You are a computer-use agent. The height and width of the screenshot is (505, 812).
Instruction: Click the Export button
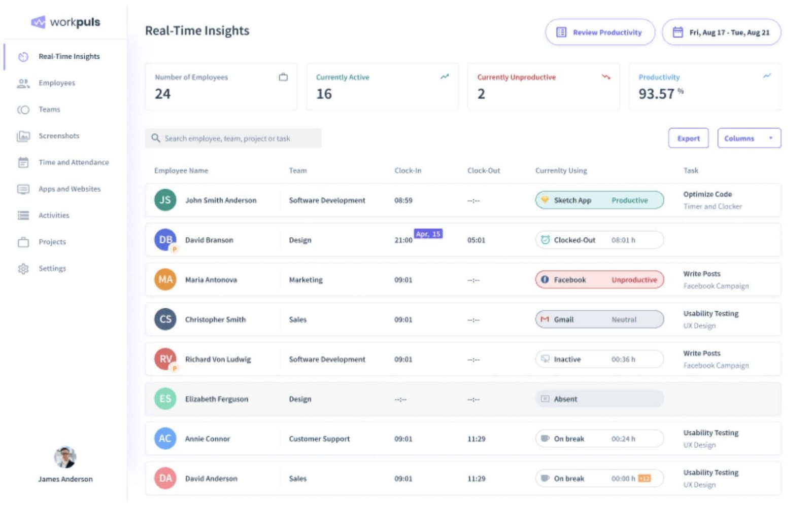click(688, 138)
